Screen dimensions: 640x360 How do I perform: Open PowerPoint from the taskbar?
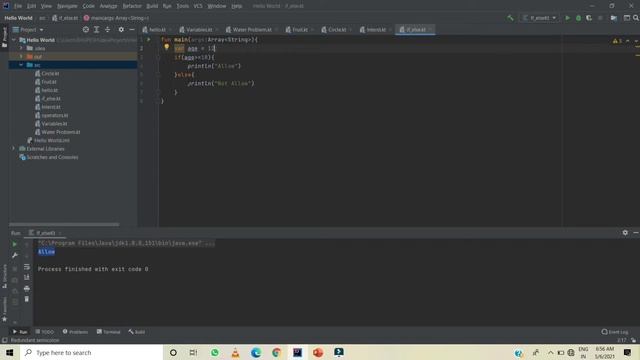(x=318, y=353)
